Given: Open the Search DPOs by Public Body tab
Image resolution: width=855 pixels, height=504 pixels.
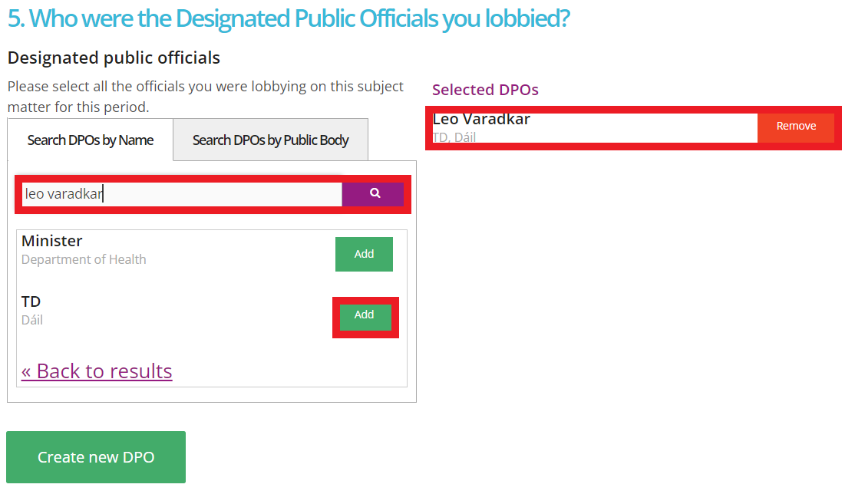Looking at the screenshot, I should [x=270, y=140].
